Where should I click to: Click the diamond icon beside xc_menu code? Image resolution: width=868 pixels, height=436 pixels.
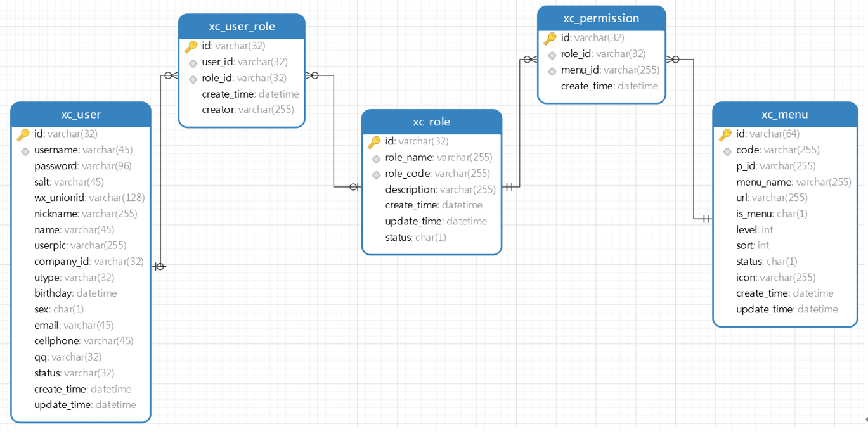click(727, 151)
